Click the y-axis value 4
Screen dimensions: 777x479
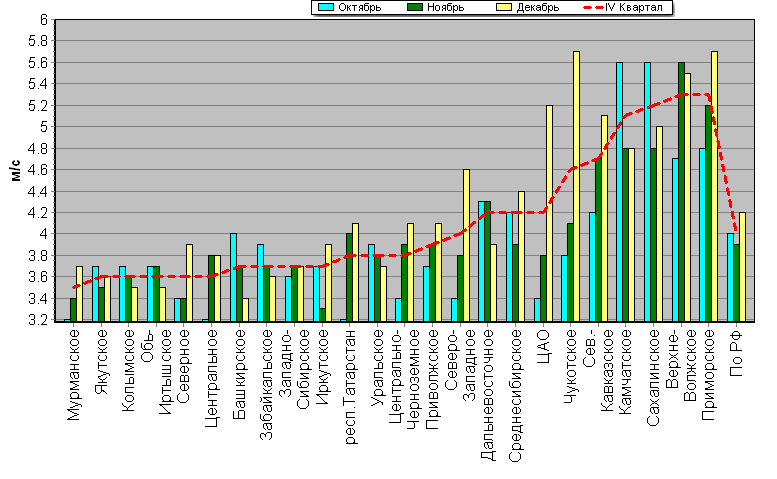[44, 234]
